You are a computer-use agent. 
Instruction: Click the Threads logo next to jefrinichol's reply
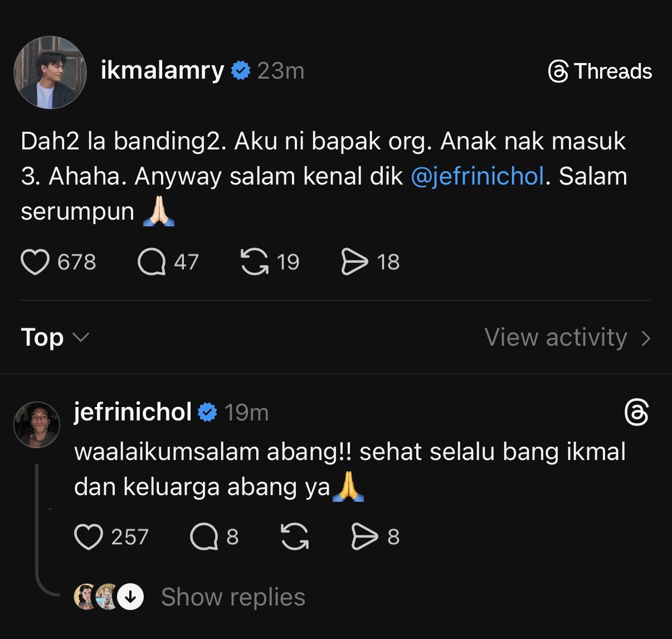point(637,413)
